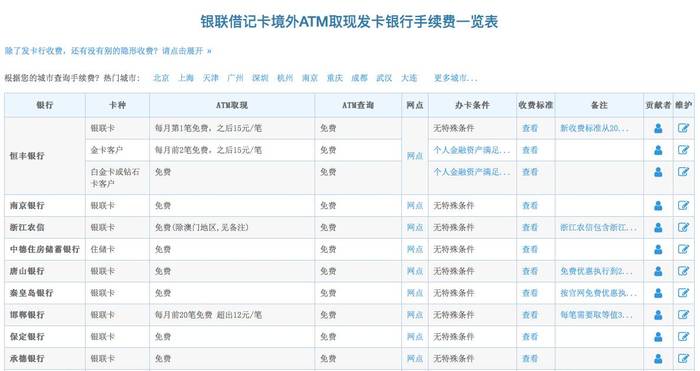
Task: Click the ATM取现 column header
Action: [232, 105]
